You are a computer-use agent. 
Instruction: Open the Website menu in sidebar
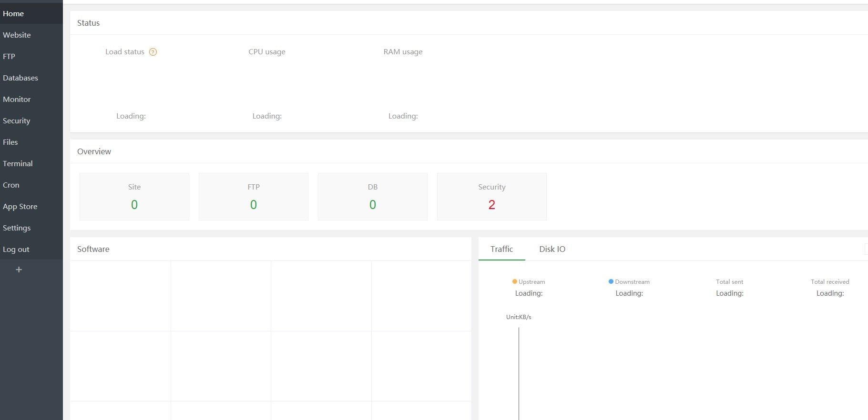point(17,35)
